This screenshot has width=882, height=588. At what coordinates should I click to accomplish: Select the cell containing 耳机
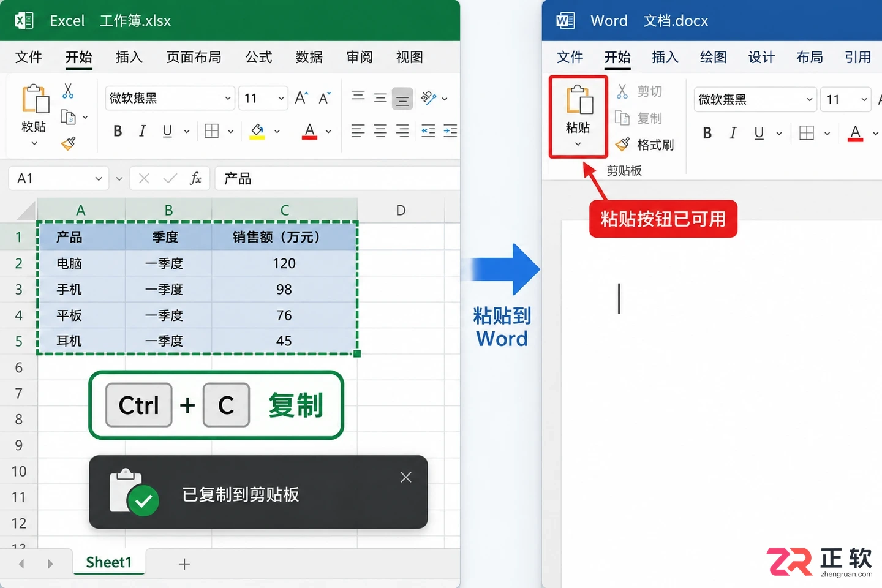[x=81, y=341]
